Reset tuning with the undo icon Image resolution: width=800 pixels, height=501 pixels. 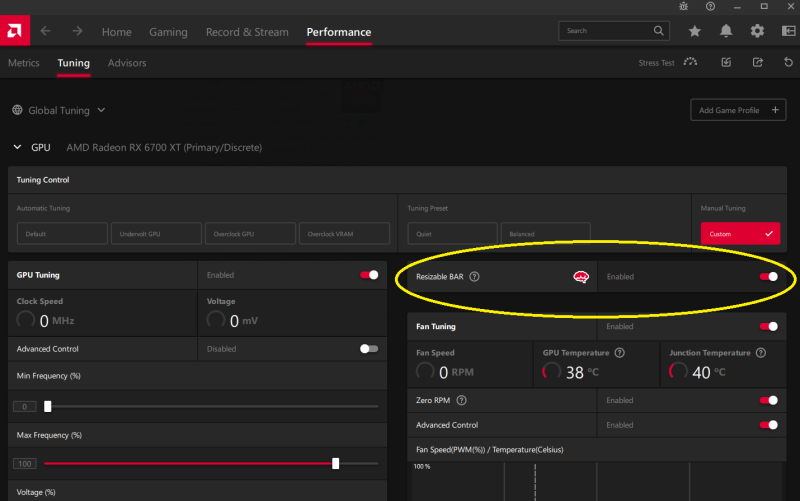pyautogui.click(x=788, y=62)
